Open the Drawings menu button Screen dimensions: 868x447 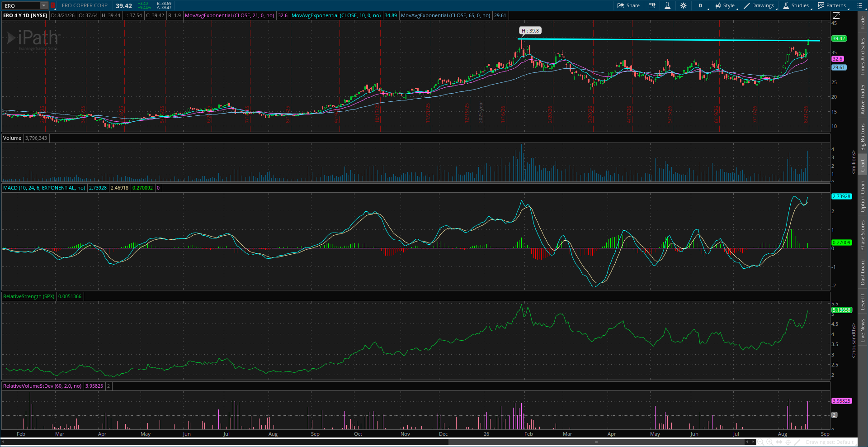pos(759,5)
